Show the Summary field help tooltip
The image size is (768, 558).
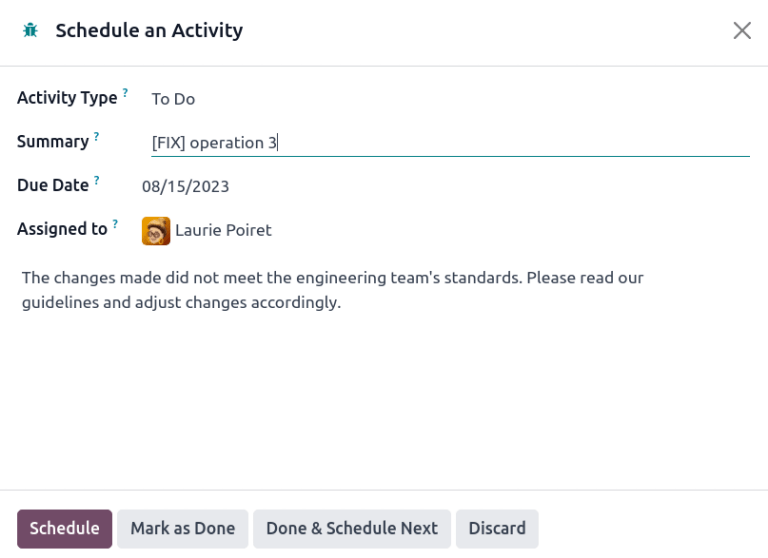(x=96, y=137)
